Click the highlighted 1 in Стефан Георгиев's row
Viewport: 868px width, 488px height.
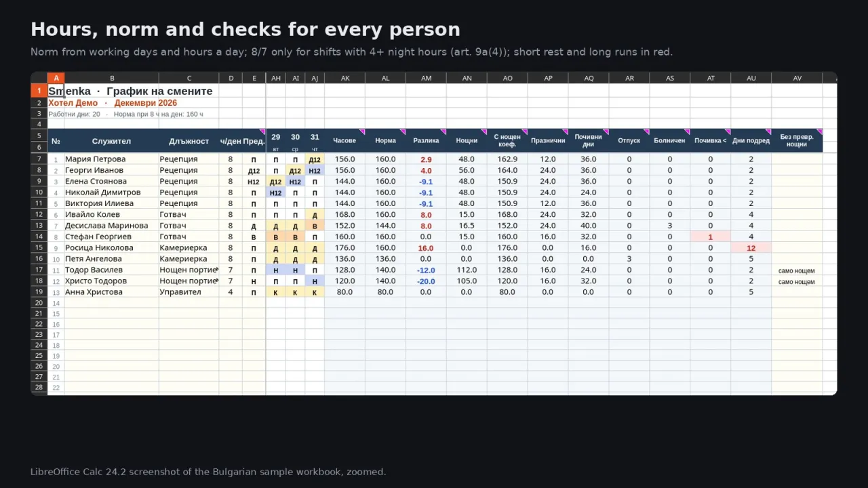pos(711,237)
